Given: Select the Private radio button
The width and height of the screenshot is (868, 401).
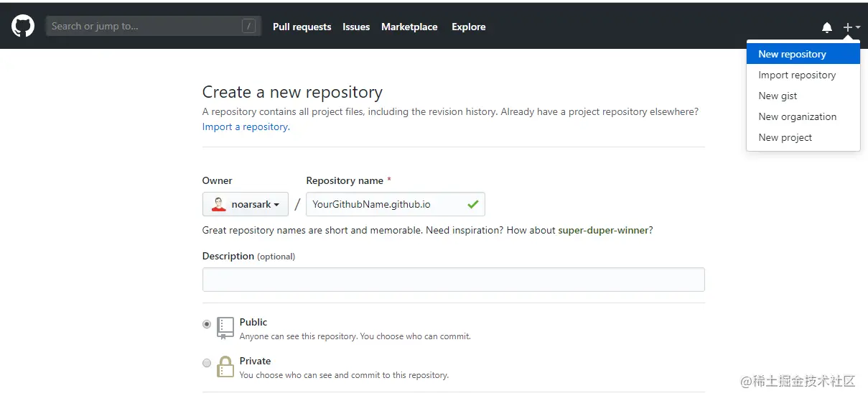Looking at the screenshot, I should [207, 363].
